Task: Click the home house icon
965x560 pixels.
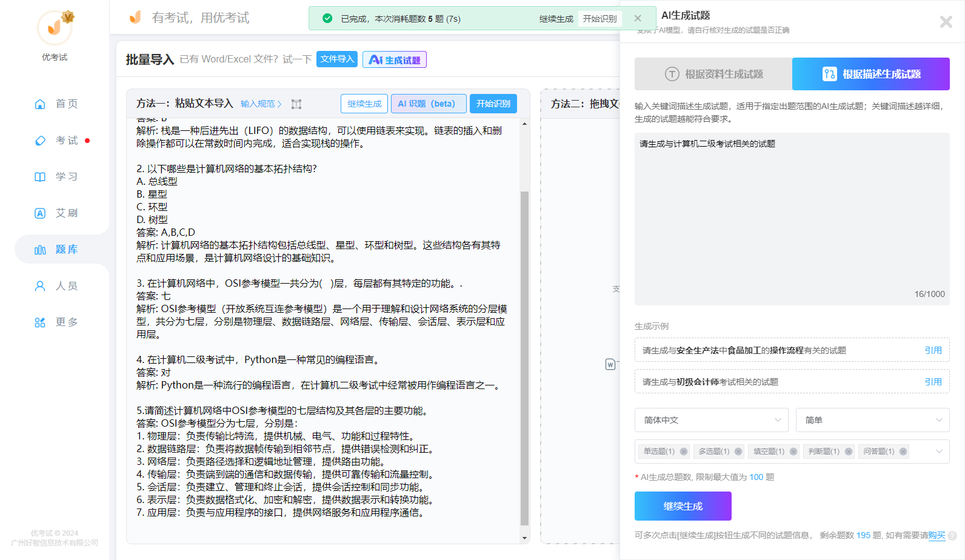Action: [x=40, y=104]
